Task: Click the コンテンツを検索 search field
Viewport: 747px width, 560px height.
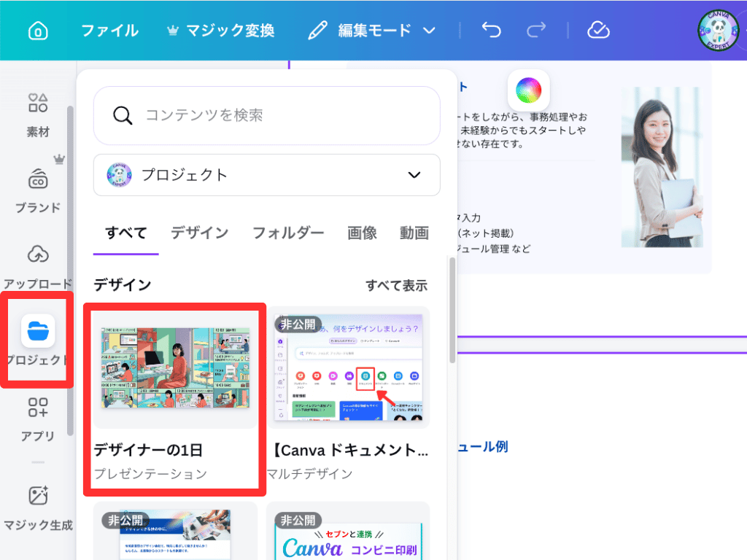Action: point(266,116)
